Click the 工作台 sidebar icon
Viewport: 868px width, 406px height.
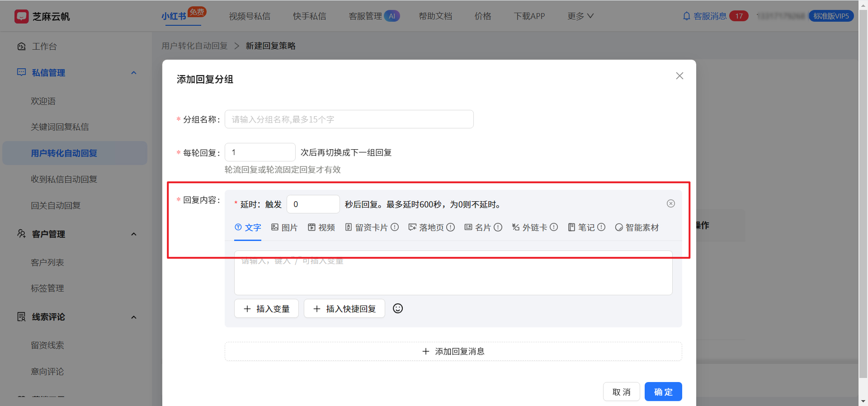click(x=21, y=46)
